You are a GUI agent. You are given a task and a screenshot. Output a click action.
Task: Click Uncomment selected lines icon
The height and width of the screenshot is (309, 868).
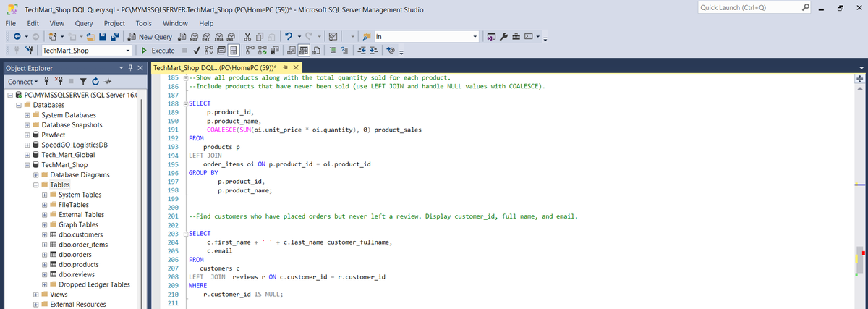tap(344, 51)
